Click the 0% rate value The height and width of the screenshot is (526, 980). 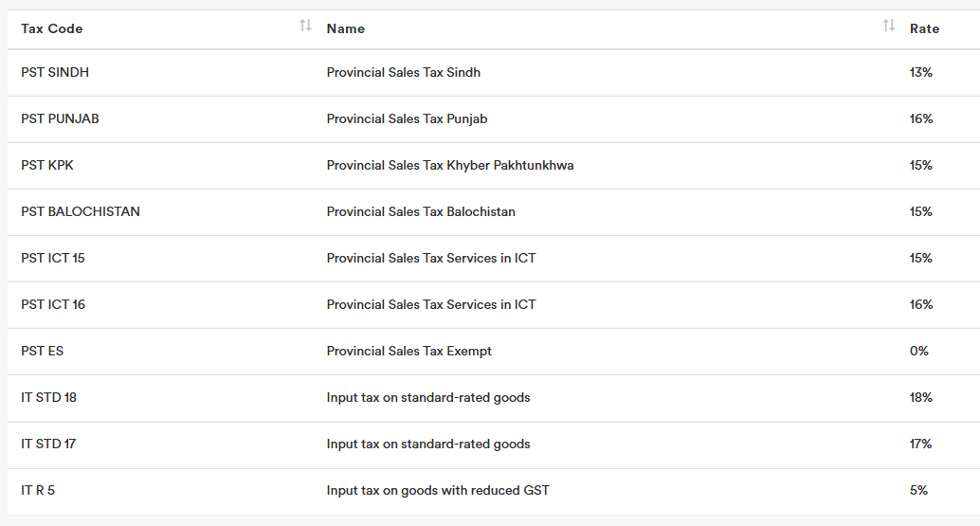click(x=918, y=351)
